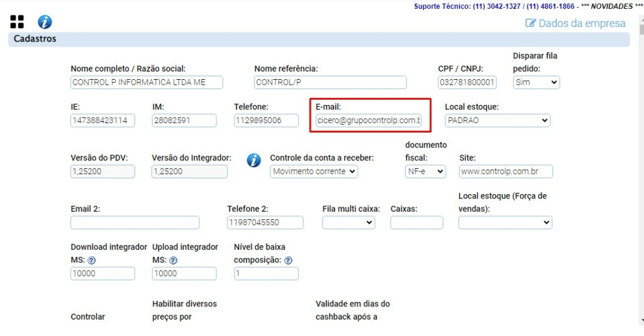Click help icon beside Download integrador MS
This screenshot has height=336, width=644.
[92, 261]
